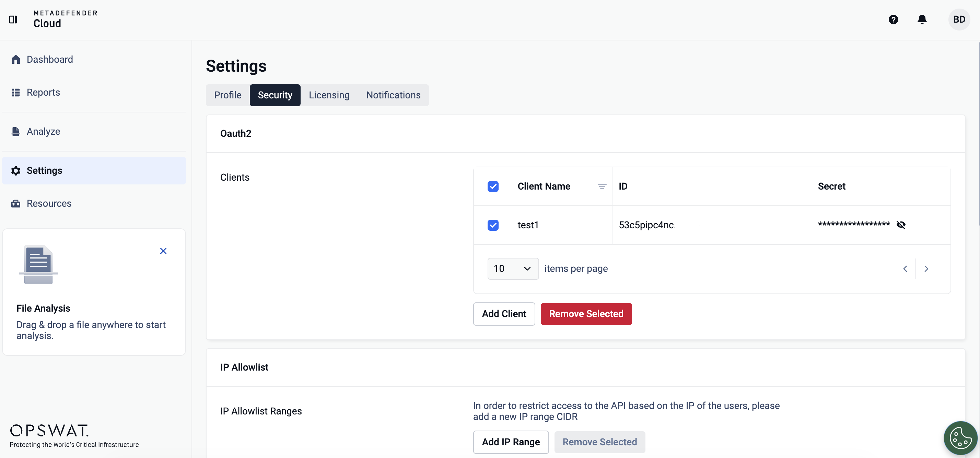980x458 pixels.
Task: Click the red Remove Selected button
Action: [586, 314]
